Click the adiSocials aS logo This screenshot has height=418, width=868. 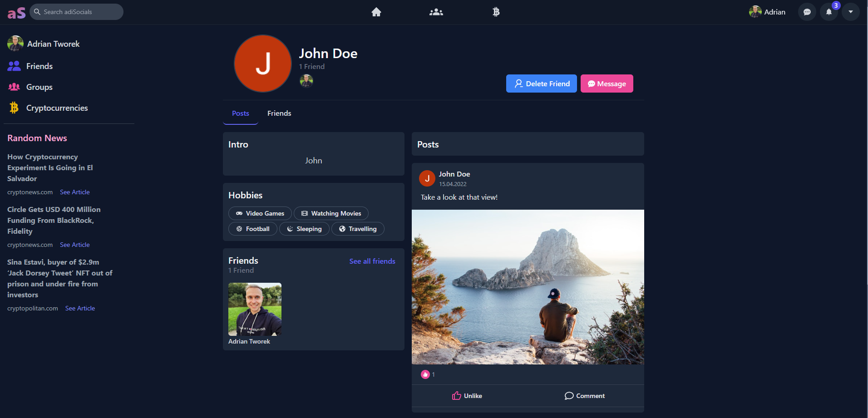[x=16, y=13]
